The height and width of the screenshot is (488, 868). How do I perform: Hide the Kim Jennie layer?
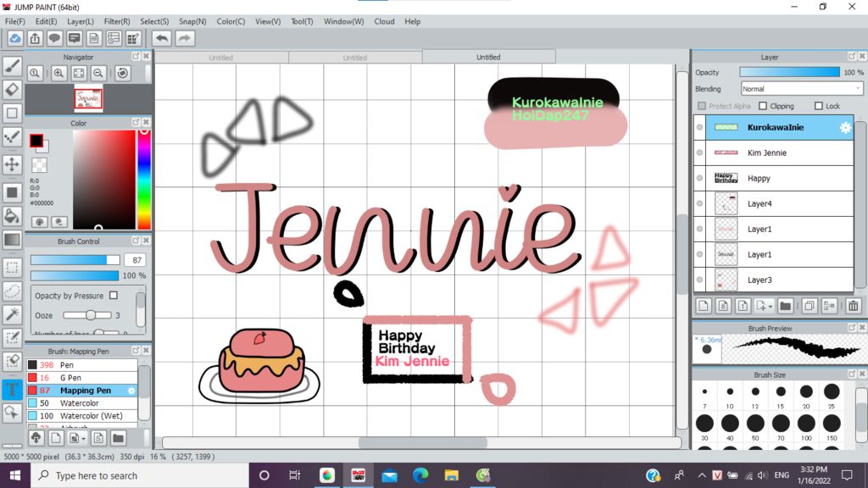pos(699,152)
